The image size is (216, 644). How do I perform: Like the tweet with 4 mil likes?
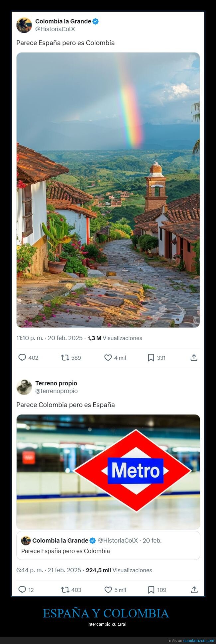coord(108,358)
